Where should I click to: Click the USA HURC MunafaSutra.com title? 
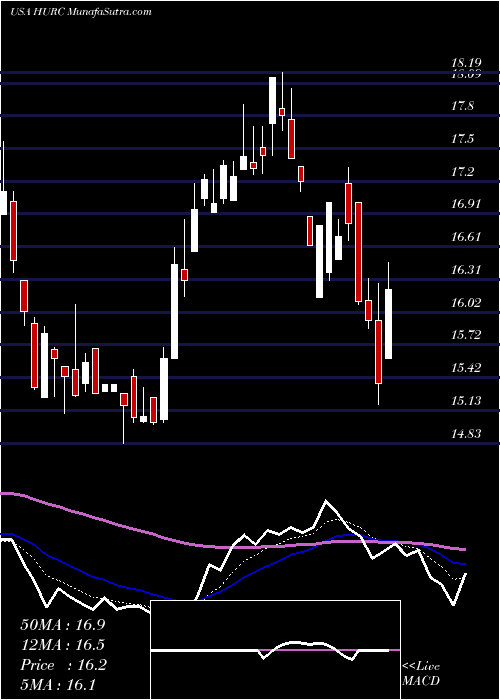pos(81,12)
